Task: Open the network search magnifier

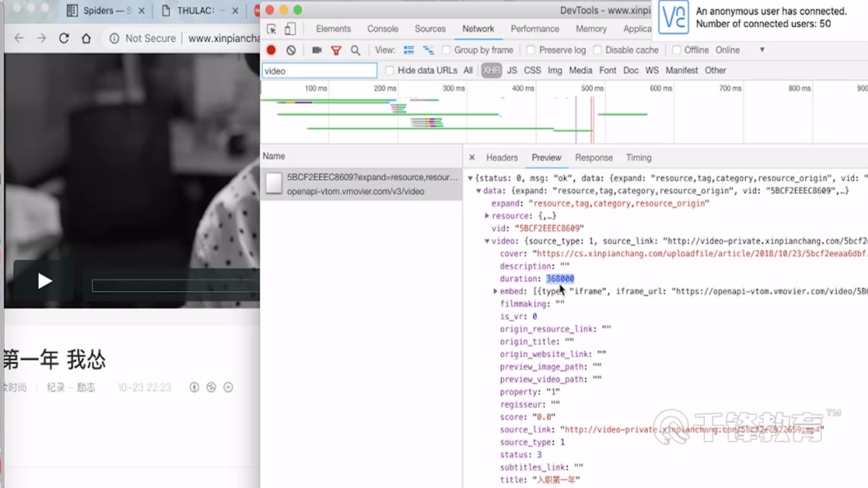Action: tap(355, 50)
